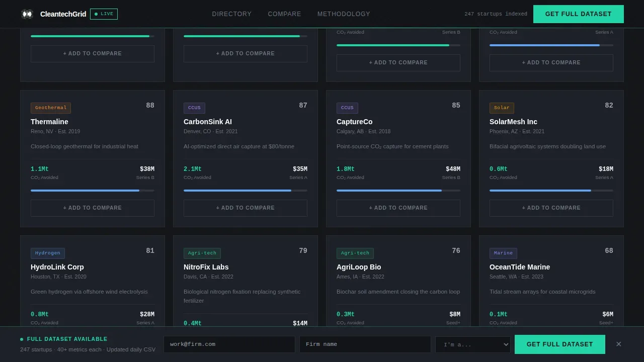Click the "Calgary, AB · Est. 2018" text

click(x=363, y=132)
